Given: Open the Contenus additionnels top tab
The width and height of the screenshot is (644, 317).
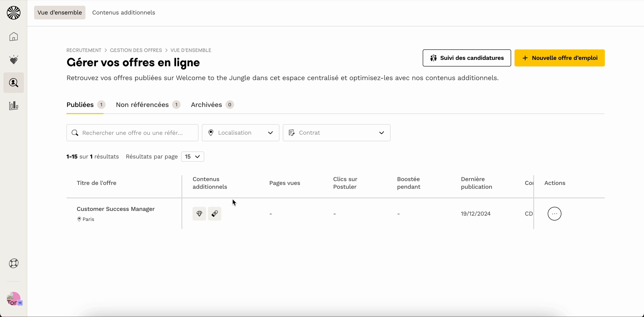Looking at the screenshot, I should (124, 13).
